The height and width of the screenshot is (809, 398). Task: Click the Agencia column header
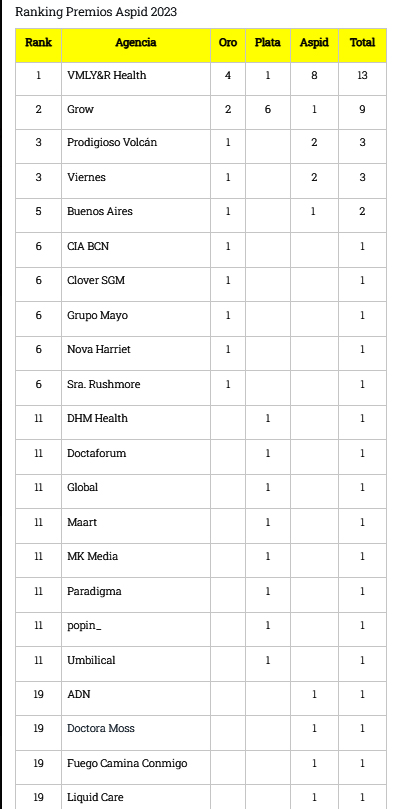coord(136,45)
